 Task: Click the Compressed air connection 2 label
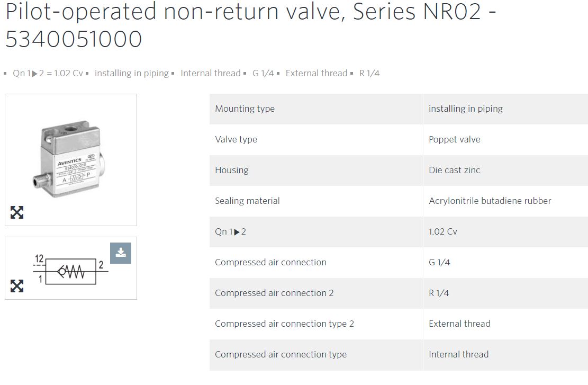click(x=274, y=293)
